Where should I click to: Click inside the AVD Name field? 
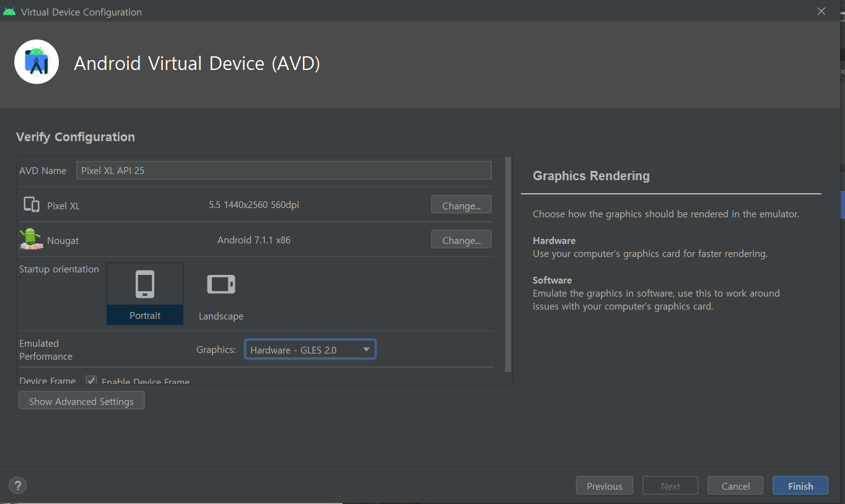click(x=284, y=170)
